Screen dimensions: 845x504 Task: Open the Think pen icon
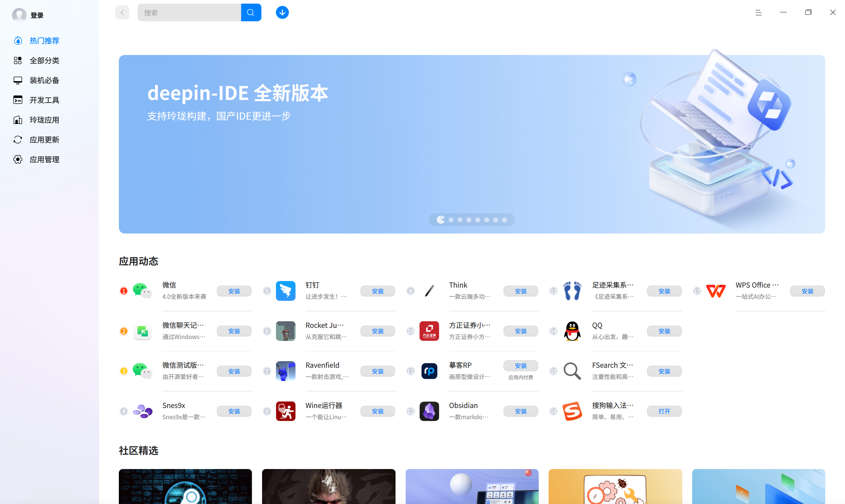point(429,291)
